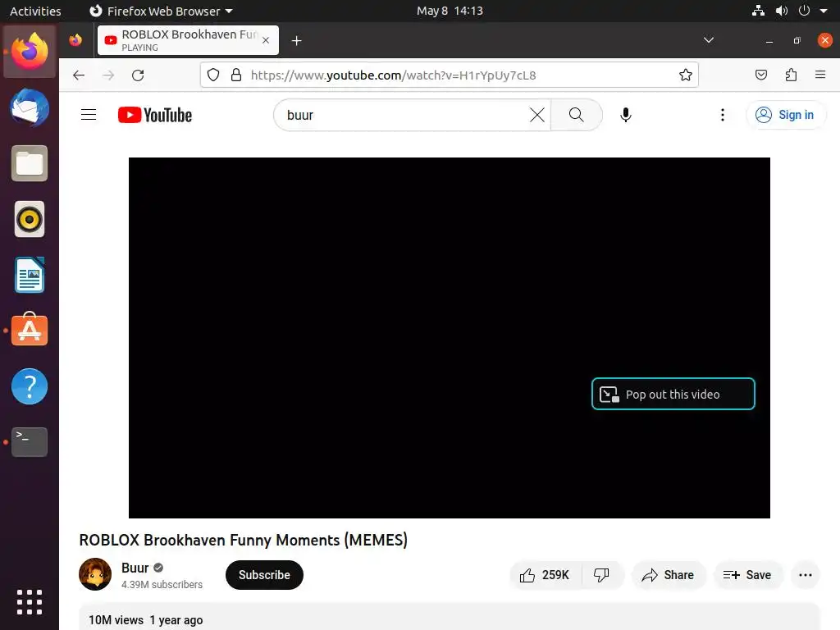Show all applications grid
Screen dimensions: 840x630
click(x=30, y=602)
